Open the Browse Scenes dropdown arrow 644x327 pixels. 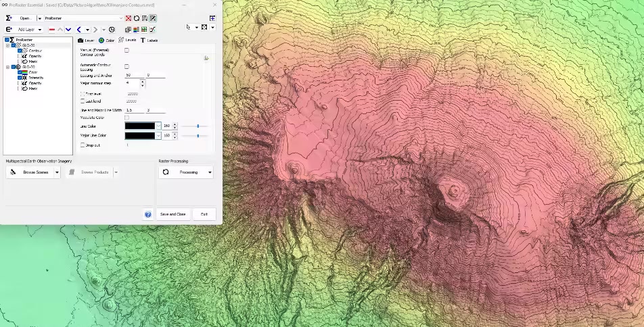point(57,172)
